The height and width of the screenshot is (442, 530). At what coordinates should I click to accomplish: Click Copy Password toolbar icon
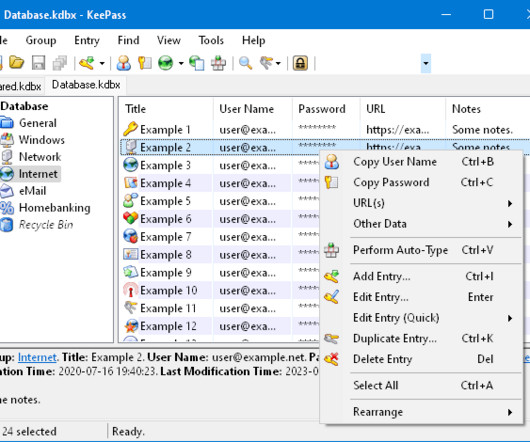point(145,63)
